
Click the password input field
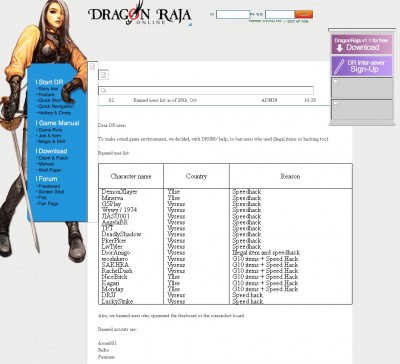coord(280,14)
